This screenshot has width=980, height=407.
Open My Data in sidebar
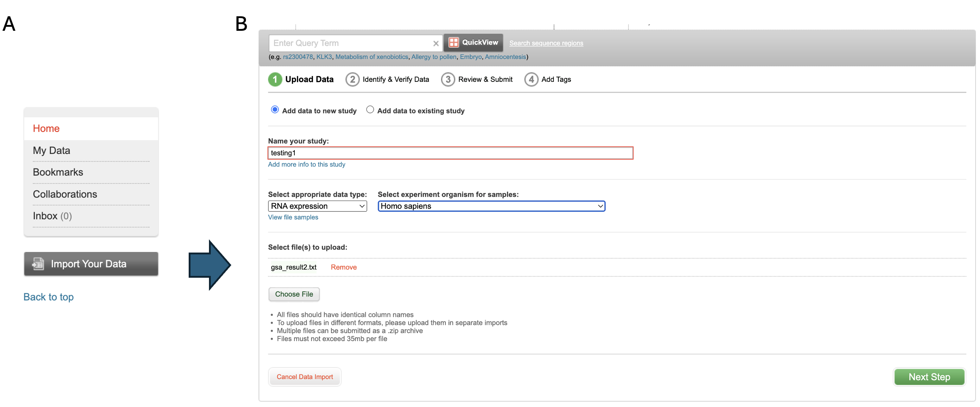coord(51,150)
